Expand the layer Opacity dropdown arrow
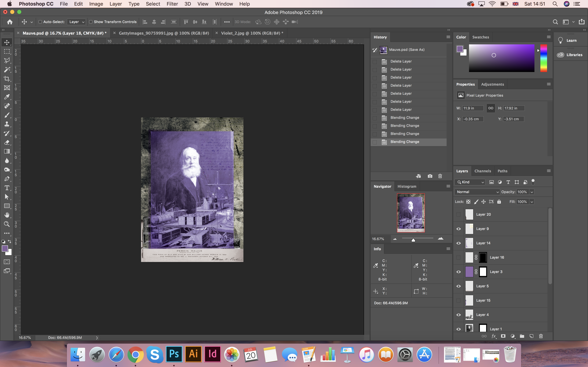Image resolution: width=588 pixels, height=367 pixels. (x=532, y=192)
